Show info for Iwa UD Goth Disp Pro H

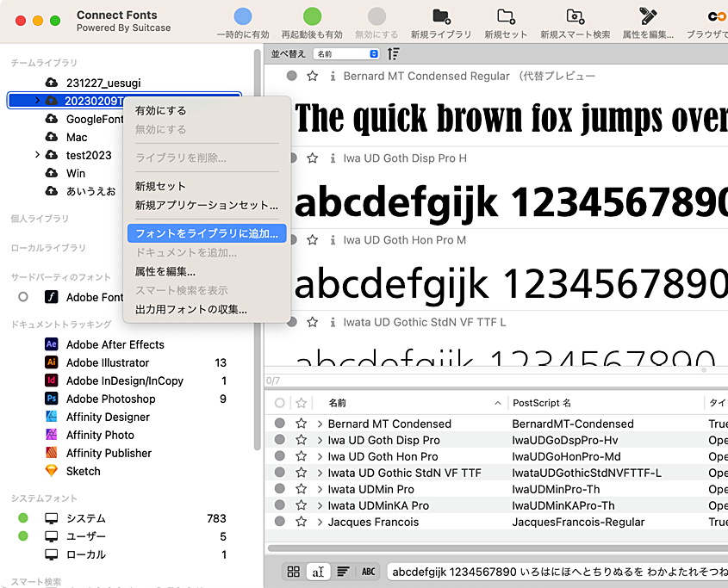tap(333, 158)
